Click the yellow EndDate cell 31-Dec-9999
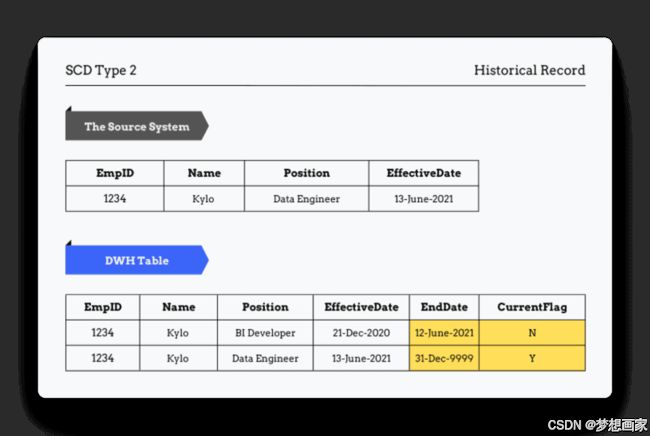 (444, 358)
